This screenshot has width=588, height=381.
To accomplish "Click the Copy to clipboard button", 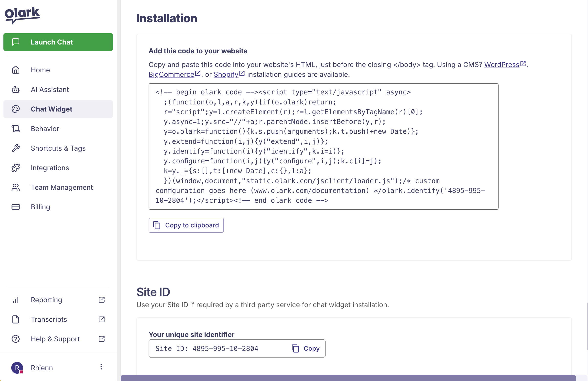I will click(x=186, y=225).
